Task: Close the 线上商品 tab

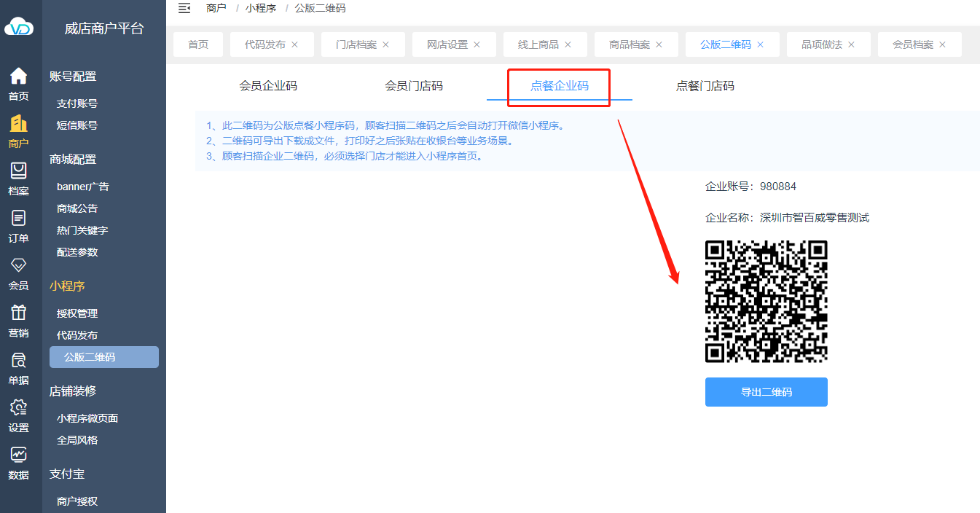Action: pos(568,44)
